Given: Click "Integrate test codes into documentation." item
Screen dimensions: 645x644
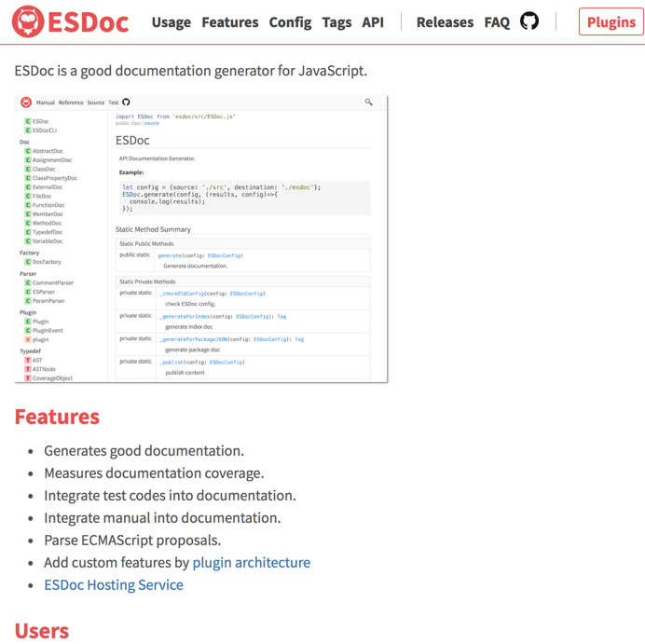Looking at the screenshot, I should (x=170, y=496).
